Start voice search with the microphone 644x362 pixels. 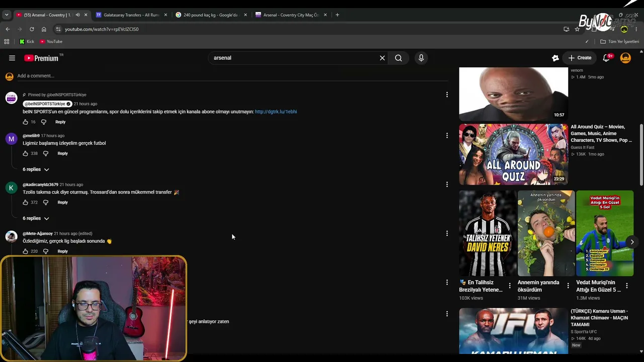click(x=421, y=58)
